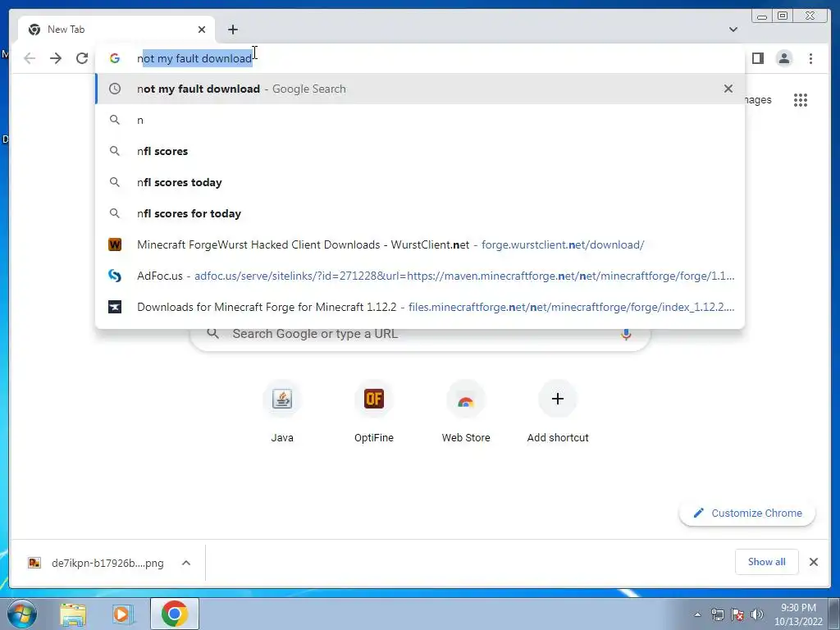This screenshot has height=630, width=840.
Task: Remove the 'not my fault download' suggestion
Action: tap(728, 89)
